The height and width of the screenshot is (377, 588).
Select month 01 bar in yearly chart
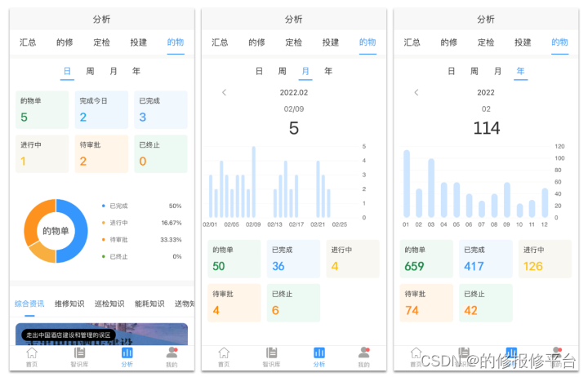(407, 184)
